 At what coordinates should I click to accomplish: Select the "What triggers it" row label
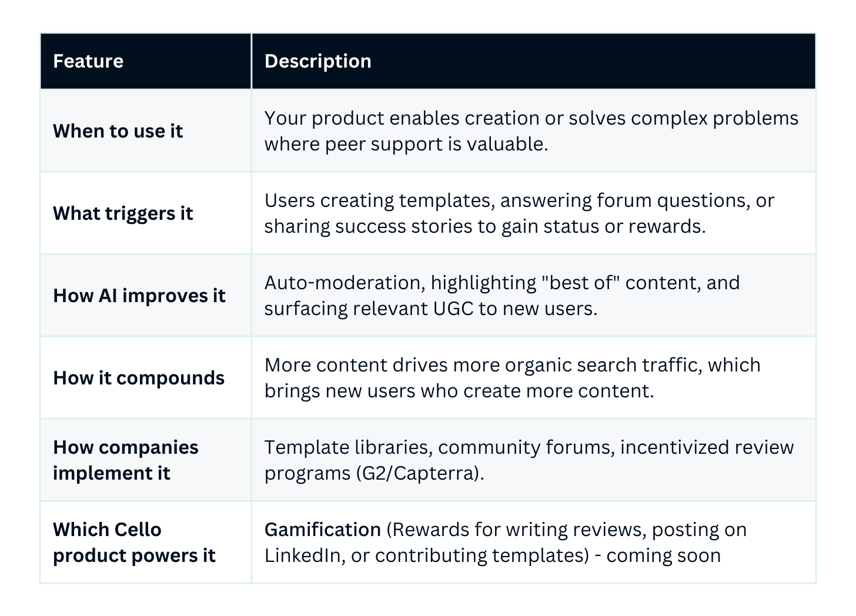pos(122,213)
